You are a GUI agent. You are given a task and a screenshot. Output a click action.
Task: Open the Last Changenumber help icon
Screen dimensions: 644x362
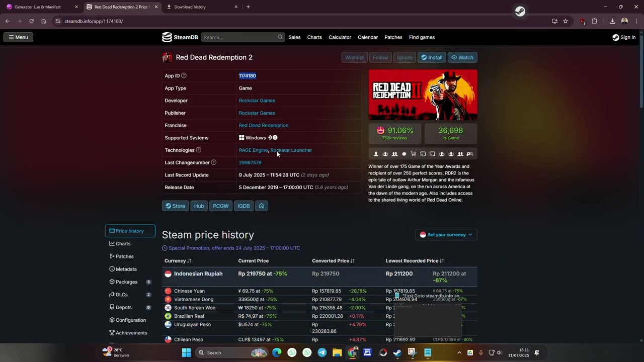click(213, 162)
